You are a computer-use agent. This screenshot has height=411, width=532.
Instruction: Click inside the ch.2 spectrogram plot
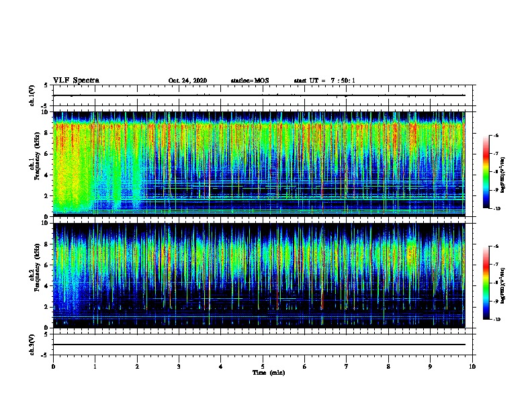(x=259, y=275)
